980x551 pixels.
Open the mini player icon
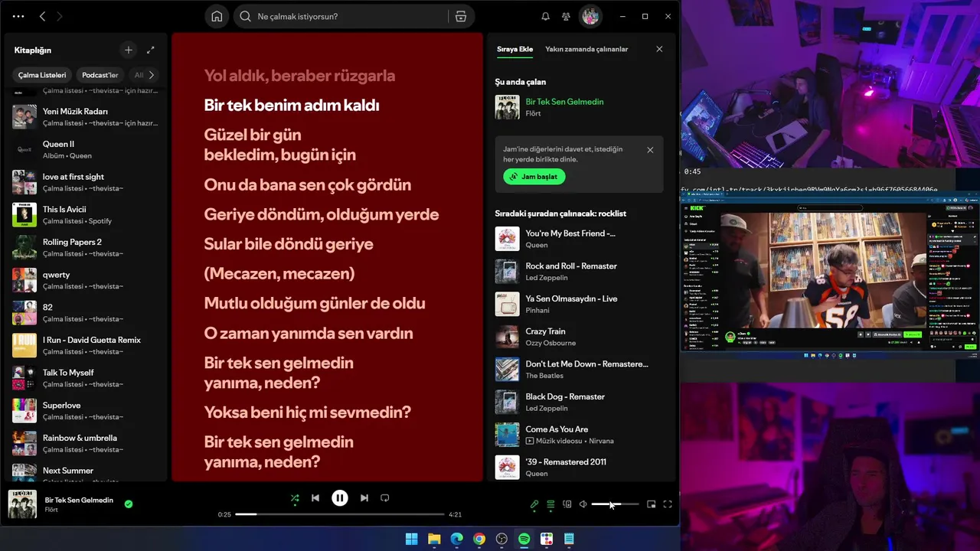click(652, 504)
